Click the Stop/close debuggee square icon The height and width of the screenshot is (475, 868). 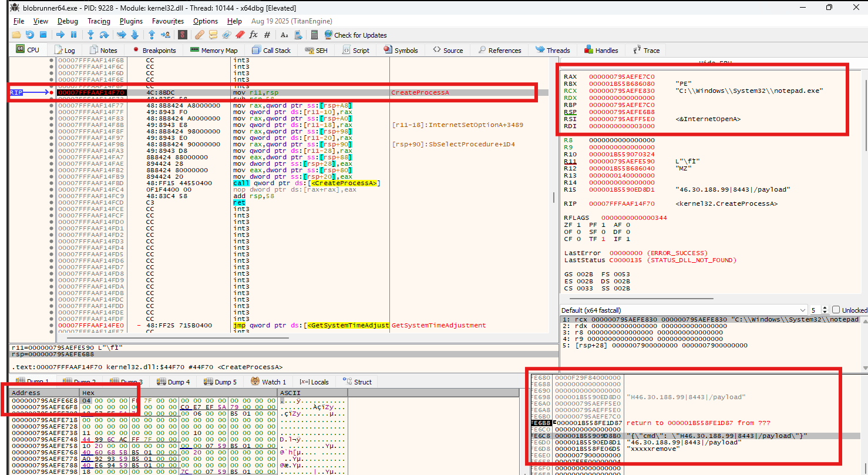pyautogui.click(x=43, y=35)
